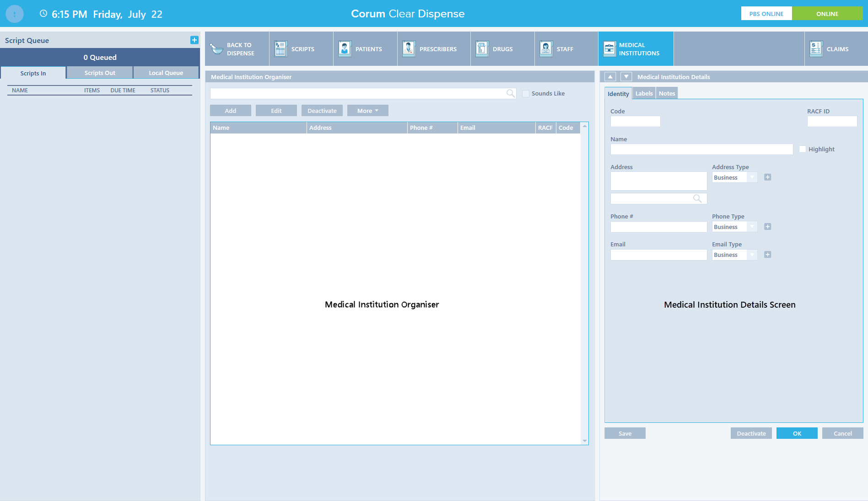868x501 pixels.
Task: Switch to the Labels tab
Action: click(x=644, y=94)
